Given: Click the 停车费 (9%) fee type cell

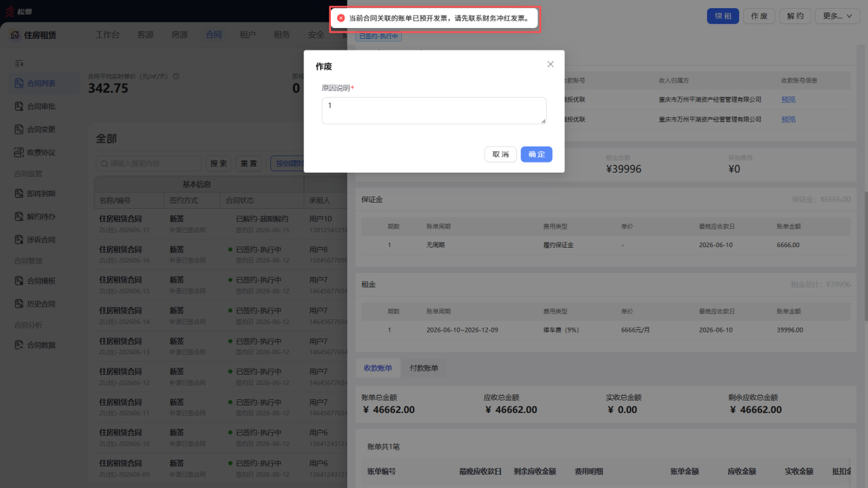Looking at the screenshot, I should coord(561,330).
